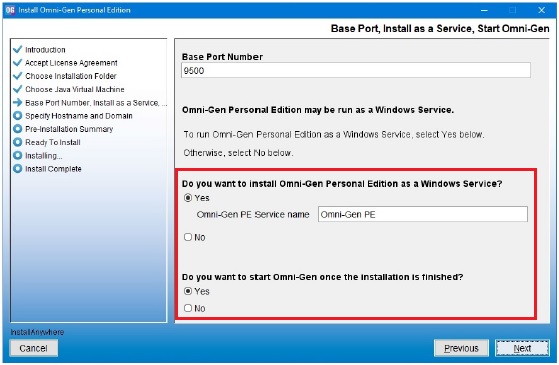Choose No to start Omni-Gen after installation
The image size is (559, 365).
[x=188, y=308]
